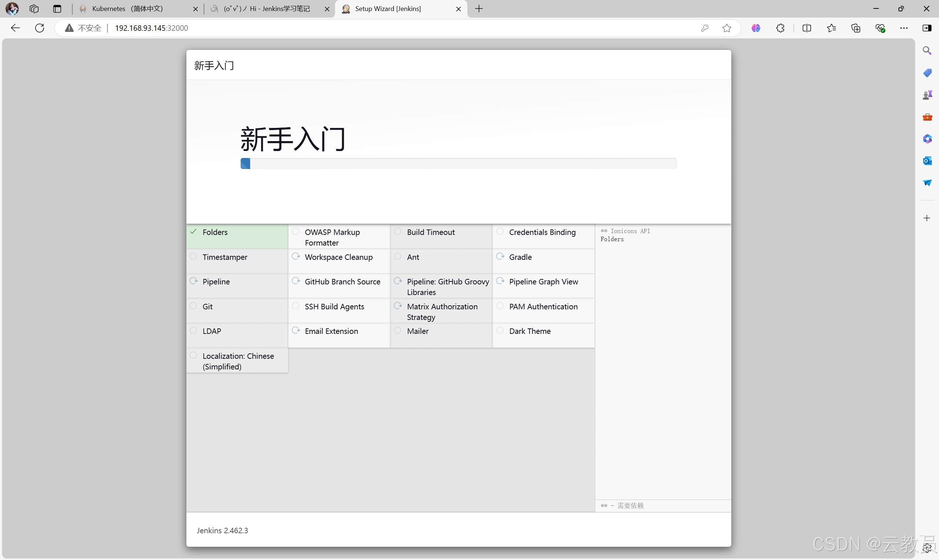Add page to favorites star
Image resolution: width=939 pixels, height=560 pixels.
727,28
